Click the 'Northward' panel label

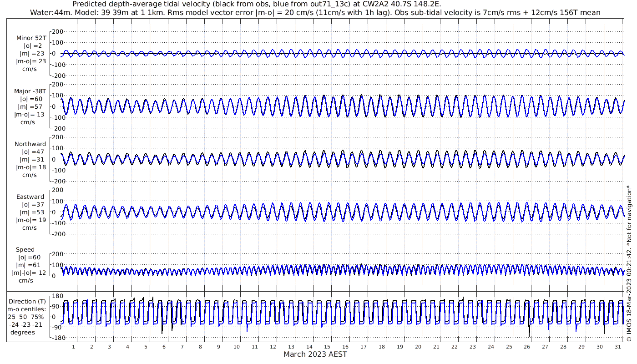tap(30, 144)
